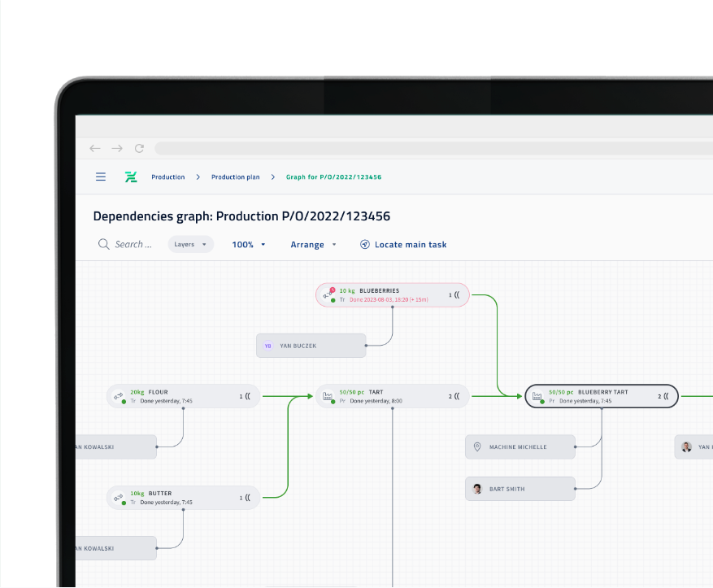The image size is (713, 588).
Task: Click the YB avatar on the YAN BUCZEK card
Action: click(x=267, y=345)
